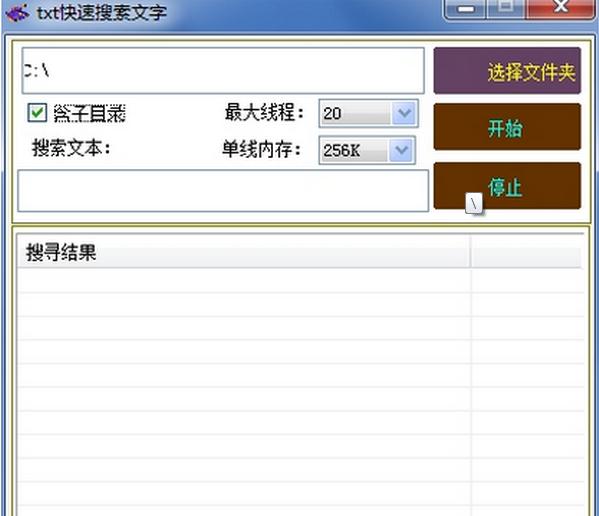Click the 开始 button to start searching
Screen dimensions: 599x516
[507, 127]
